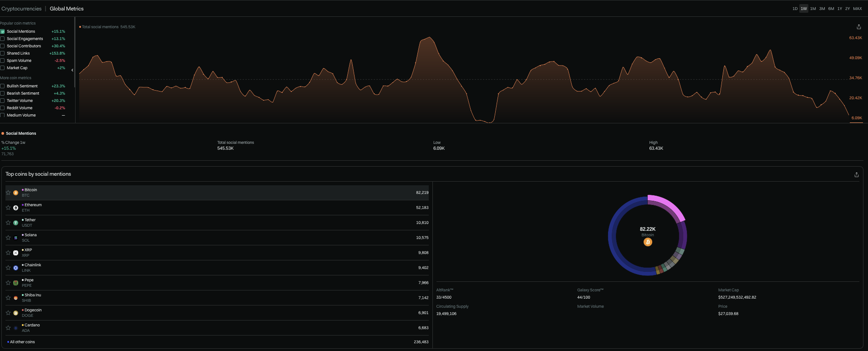Open the Ethereum coin name

(x=33, y=205)
